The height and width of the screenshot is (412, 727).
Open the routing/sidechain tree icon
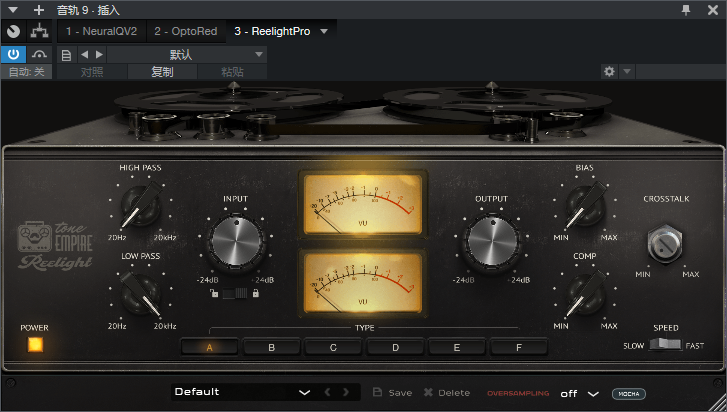click(x=39, y=32)
